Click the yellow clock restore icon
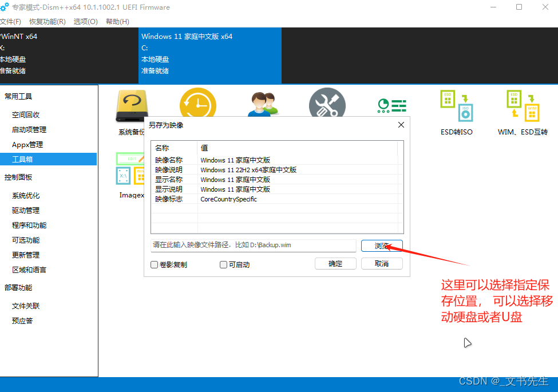 [x=198, y=102]
